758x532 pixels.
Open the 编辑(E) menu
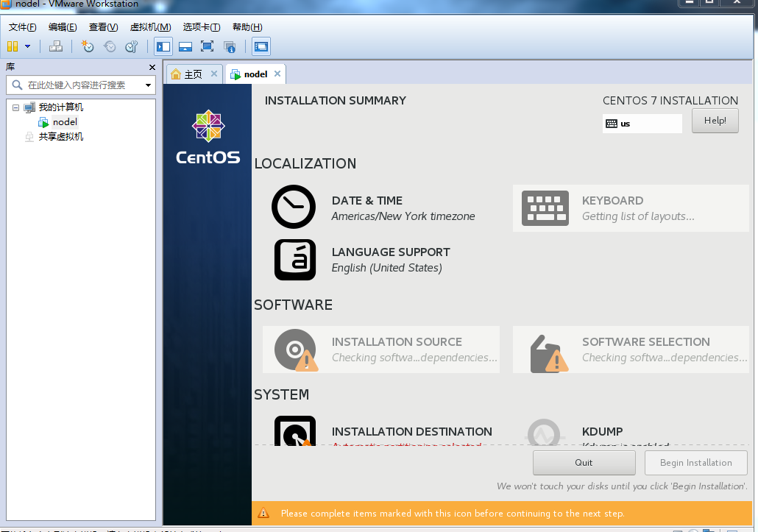[63, 27]
